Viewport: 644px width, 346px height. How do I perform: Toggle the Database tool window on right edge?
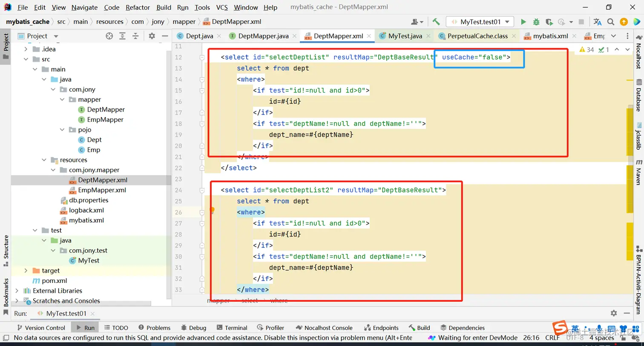638,95
